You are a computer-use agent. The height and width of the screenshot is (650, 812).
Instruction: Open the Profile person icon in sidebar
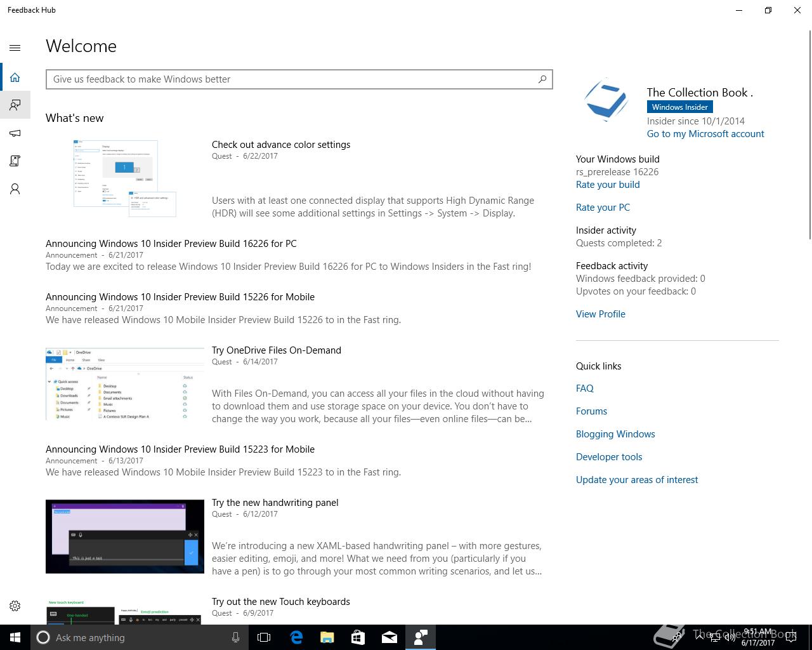(15, 189)
